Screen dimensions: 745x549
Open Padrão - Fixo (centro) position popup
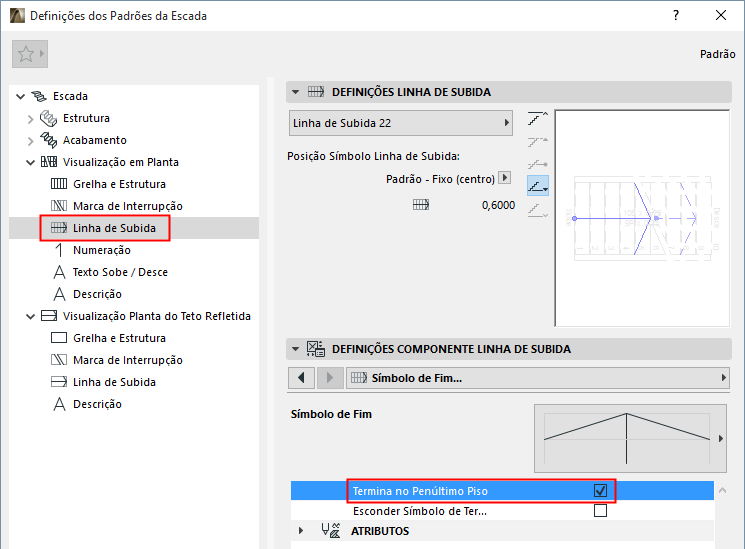point(505,178)
